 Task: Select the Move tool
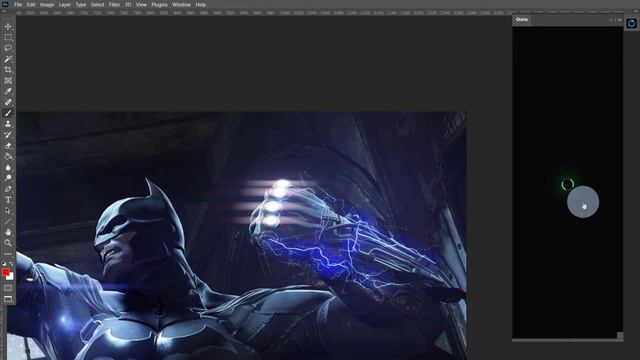pyautogui.click(x=8, y=27)
